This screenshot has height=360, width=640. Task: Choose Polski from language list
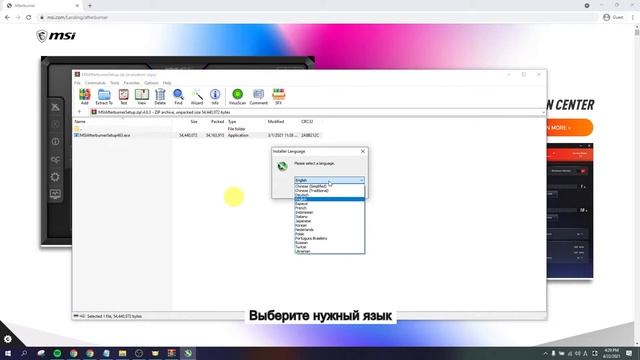(329, 234)
